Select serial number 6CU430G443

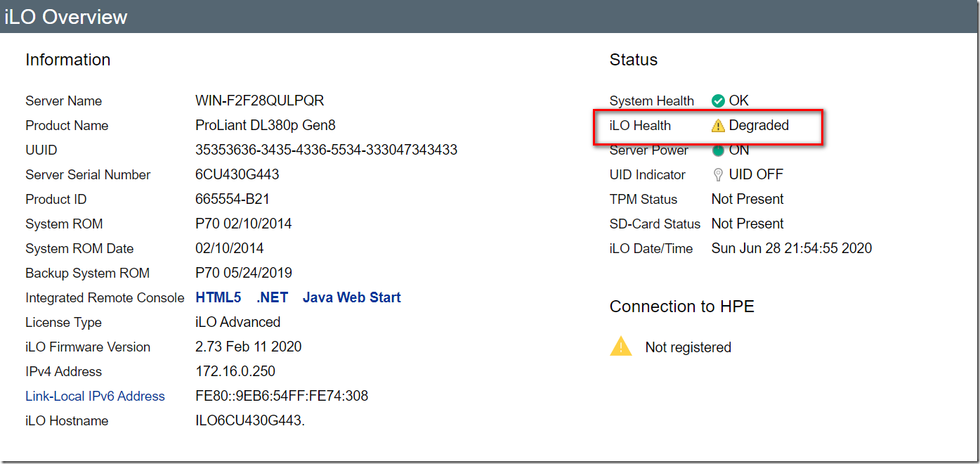[x=237, y=174]
